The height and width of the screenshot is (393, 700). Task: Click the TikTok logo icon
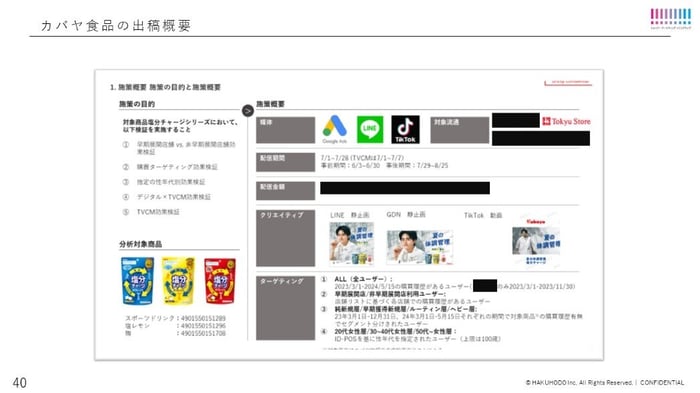click(x=405, y=130)
